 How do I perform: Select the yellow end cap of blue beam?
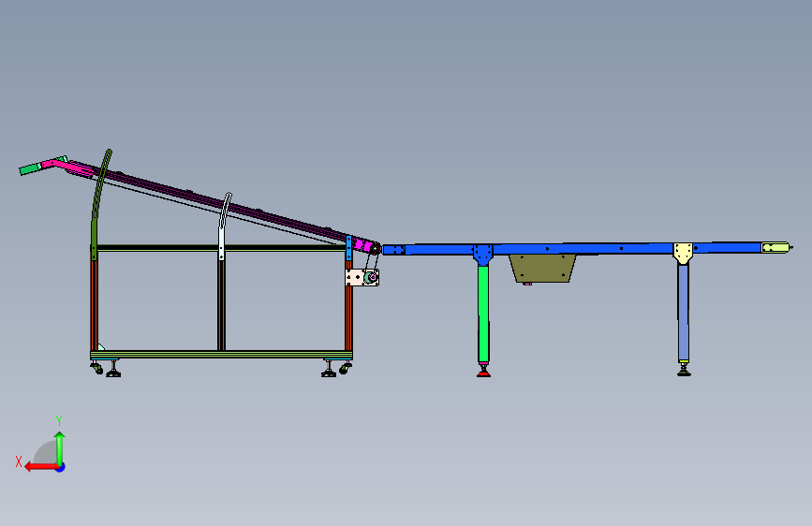pyautogui.click(x=775, y=247)
